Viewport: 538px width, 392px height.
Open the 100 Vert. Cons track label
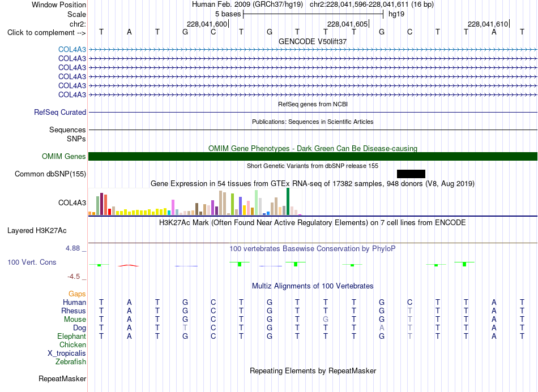coord(32,262)
